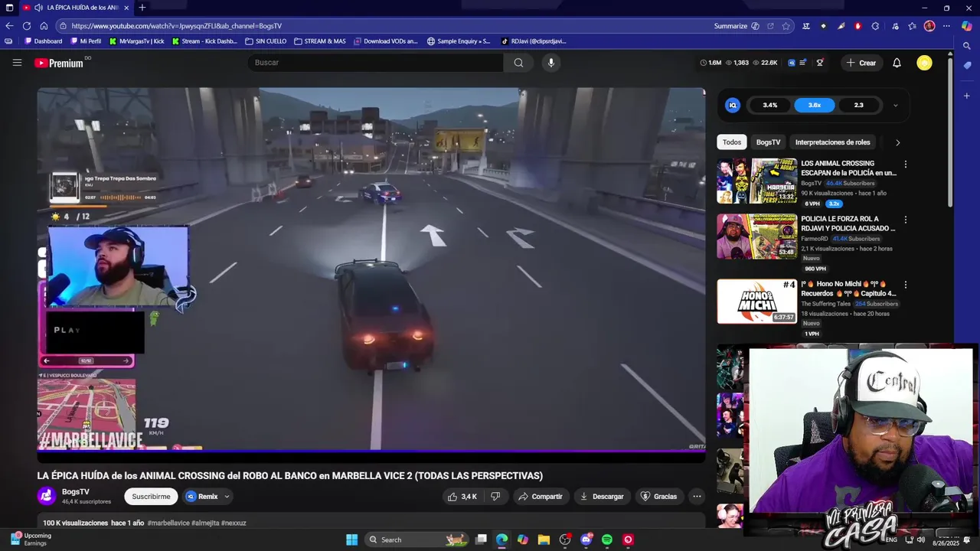The width and height of the screenshot is (980, 551).
Task: Open Discord from the taskbar
Action: 586,540
